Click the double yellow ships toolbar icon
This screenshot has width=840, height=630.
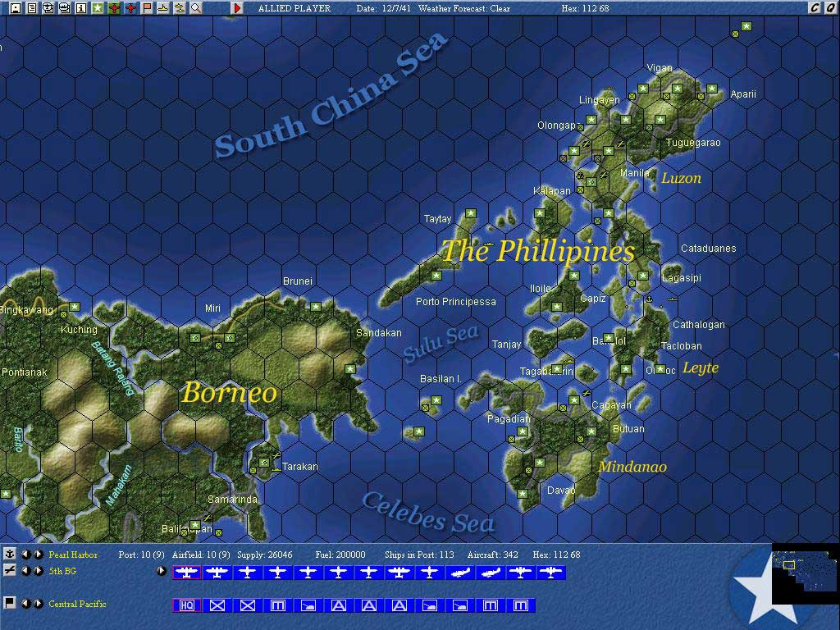point(180,8)
